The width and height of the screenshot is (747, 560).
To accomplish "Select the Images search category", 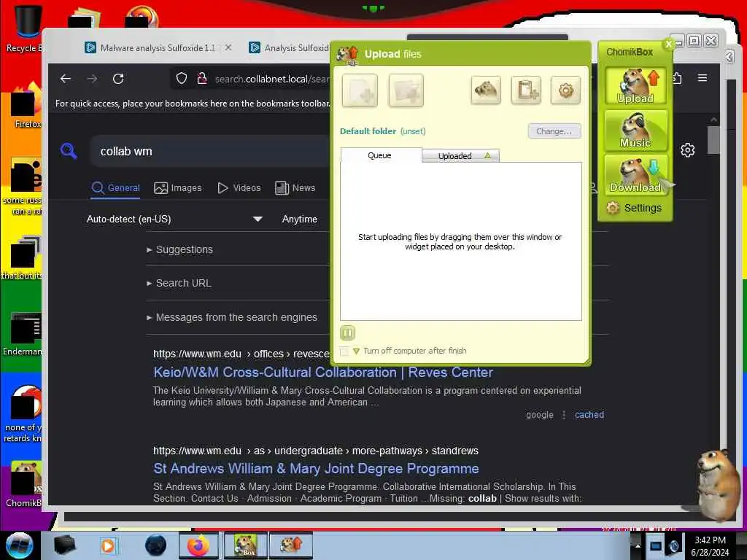I will tap(178, 188).
